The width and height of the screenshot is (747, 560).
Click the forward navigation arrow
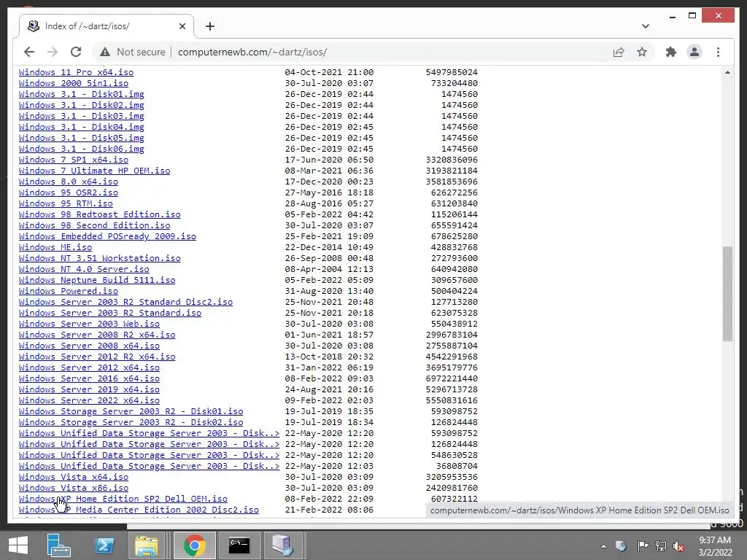53,52
